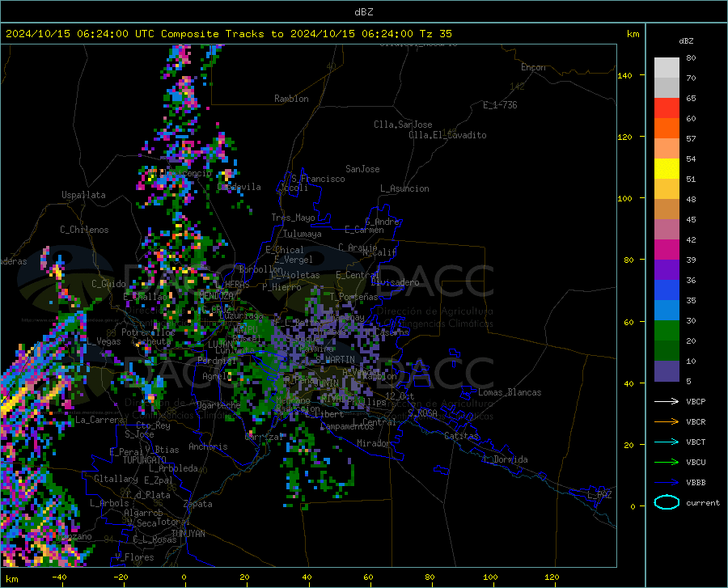Viewport: 728px width, 588px height.
Task: Click the Ugarteche map label
Action: [x=218, y=404]
